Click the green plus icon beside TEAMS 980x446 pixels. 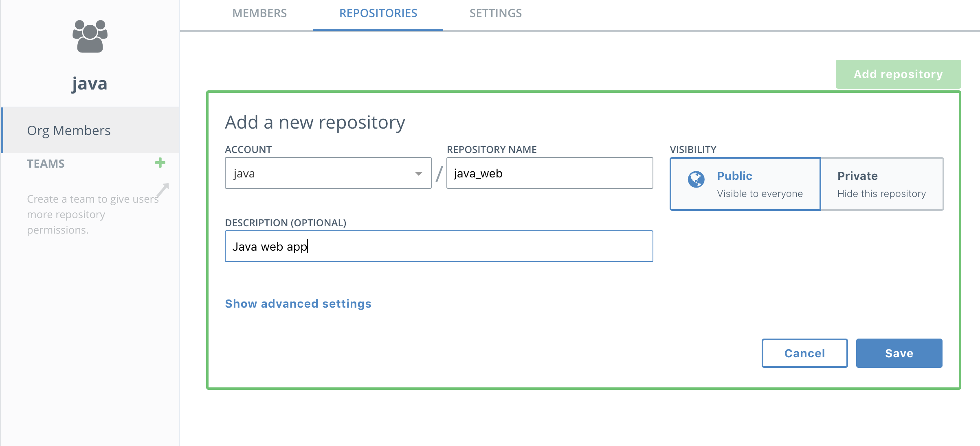pyautogui.click(x=160, y=163)
